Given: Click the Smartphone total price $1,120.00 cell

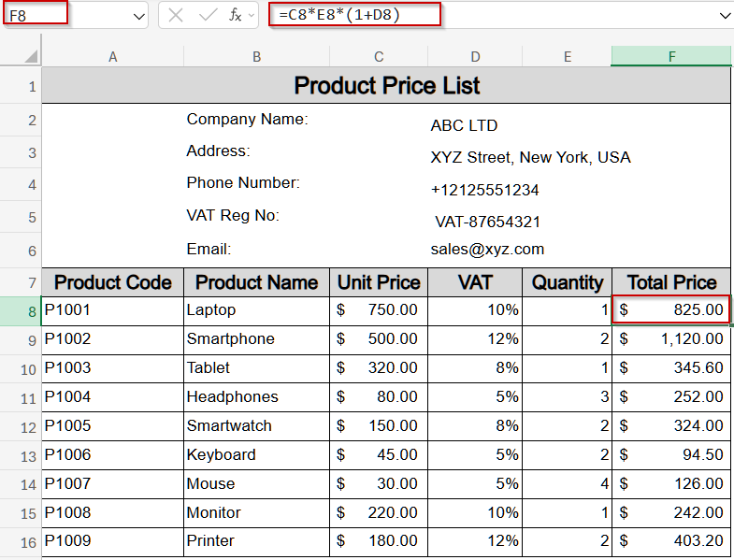Looking at the screenshot, I should coord(671,339).
